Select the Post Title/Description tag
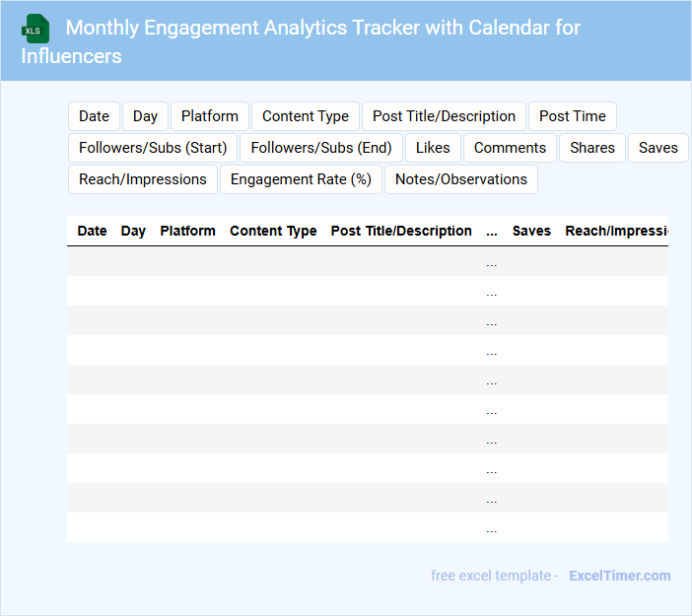The width and height of the screenshot is (692, 616). [x=444, y=116]
